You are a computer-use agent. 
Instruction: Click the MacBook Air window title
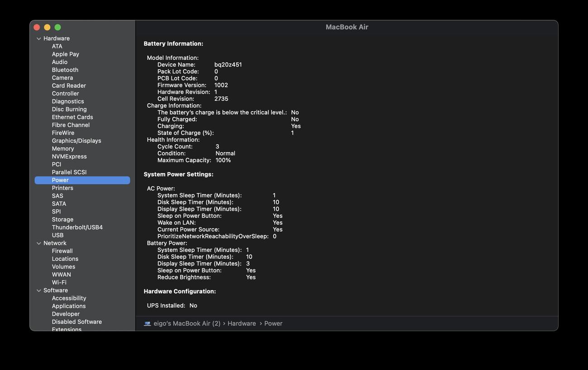click(x=347, y=27)
